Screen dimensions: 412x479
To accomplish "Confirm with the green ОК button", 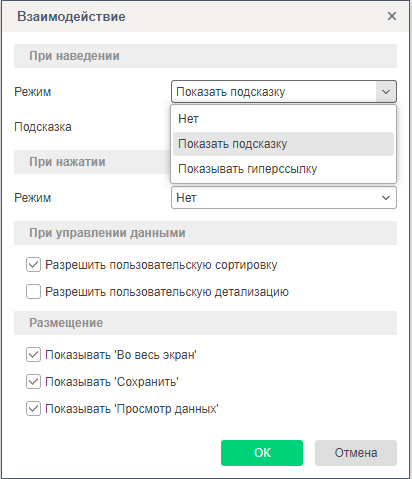I will coord(262,453).
